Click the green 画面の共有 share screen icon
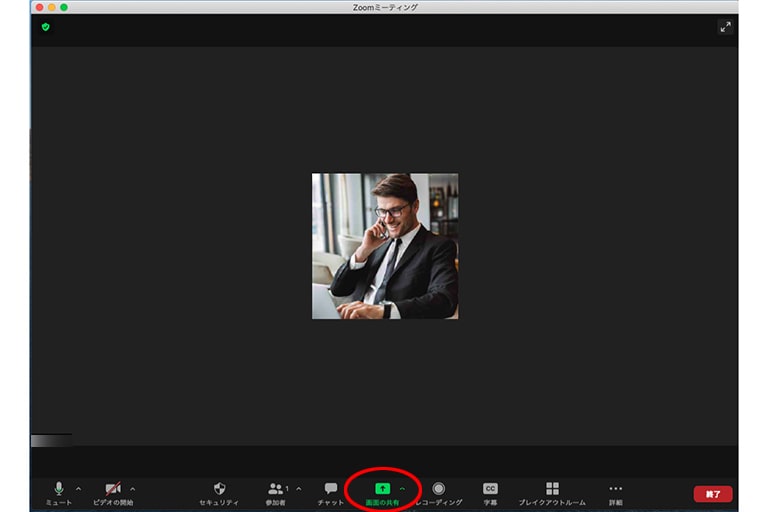The image size is (768, 512). (x=382, y=489)
